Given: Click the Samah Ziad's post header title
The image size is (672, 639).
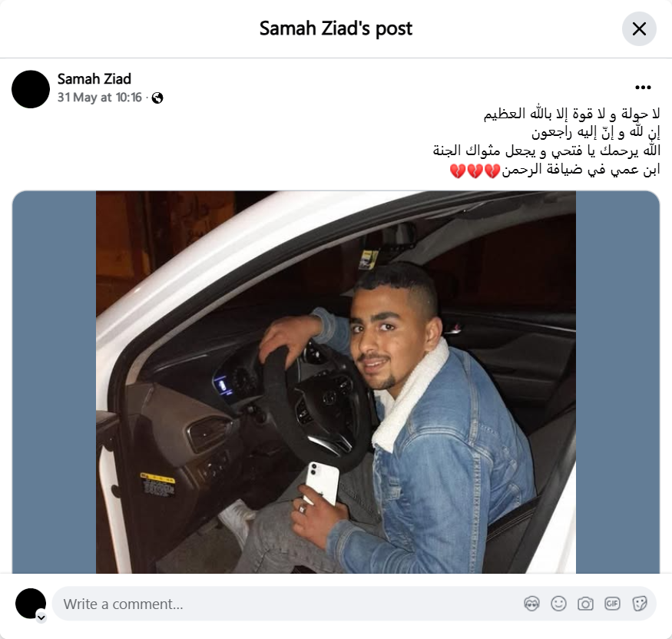Looking at the screenshot, I should pyautogui.click(x=336, y=28).
